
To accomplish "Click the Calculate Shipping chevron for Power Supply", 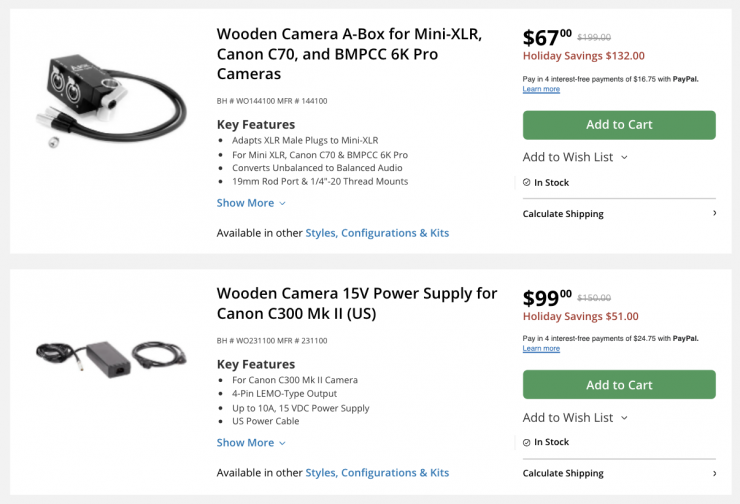I will point(714,473).
